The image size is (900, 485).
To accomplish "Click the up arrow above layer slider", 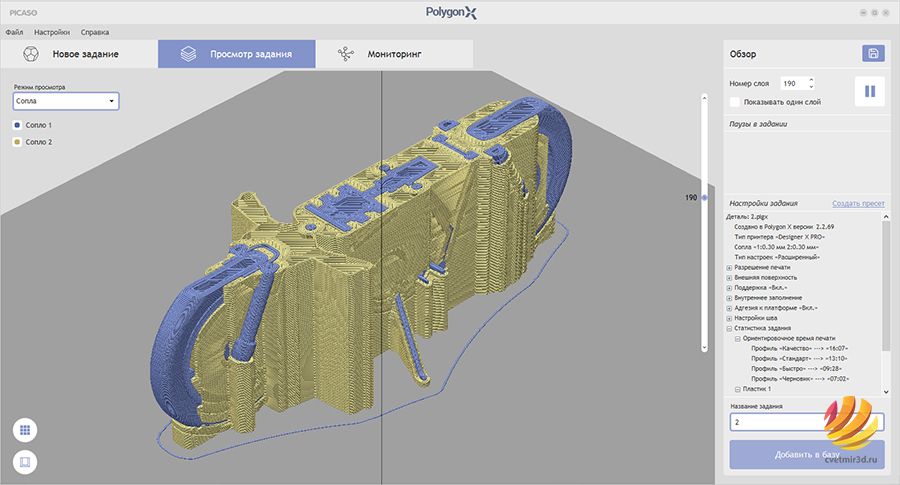I will click(x=704, y=98).
